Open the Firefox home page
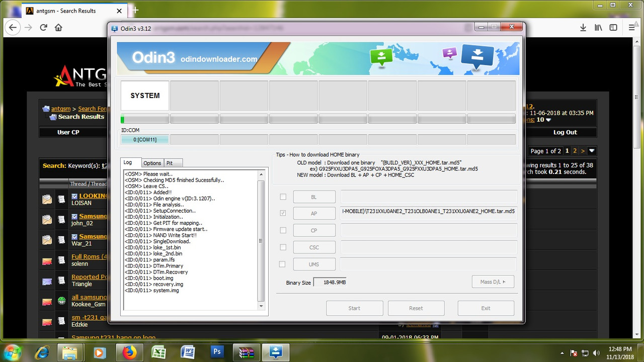Image resolution: width=644 pixels, height=362 pixels. point(58,28)
